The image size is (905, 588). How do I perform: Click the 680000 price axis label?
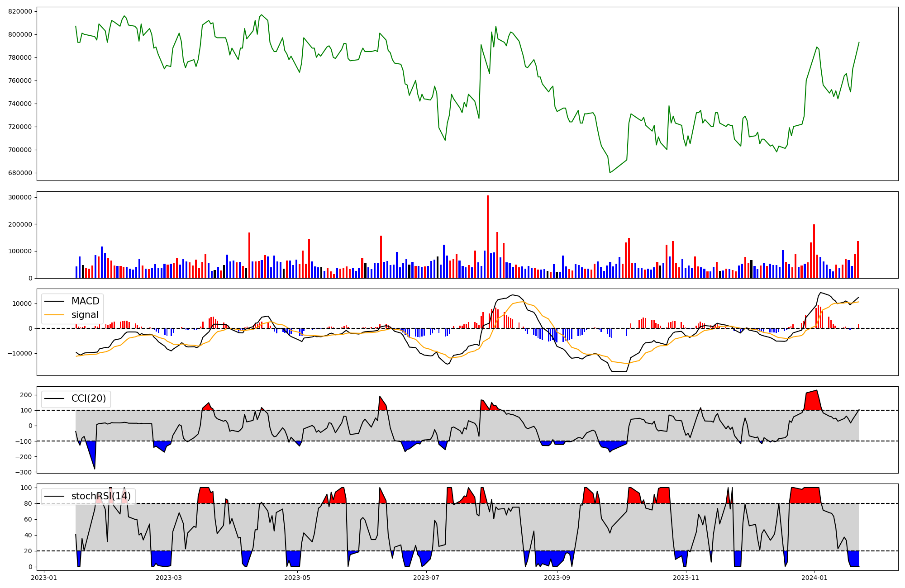[20, 173]
